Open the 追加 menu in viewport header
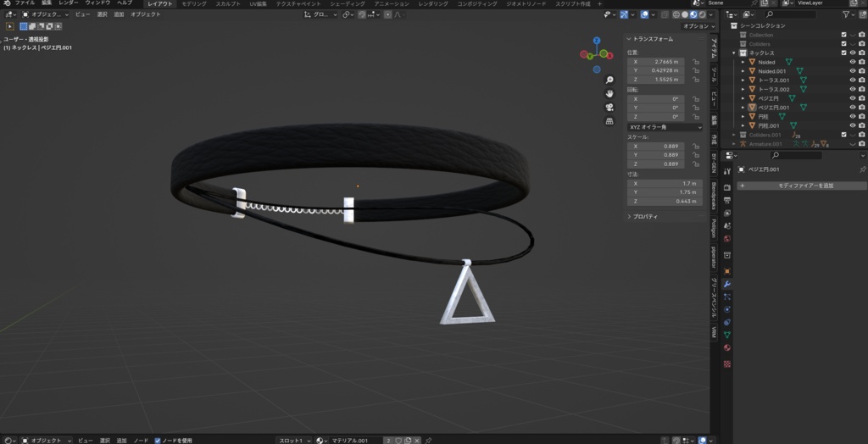 point(119,14)
